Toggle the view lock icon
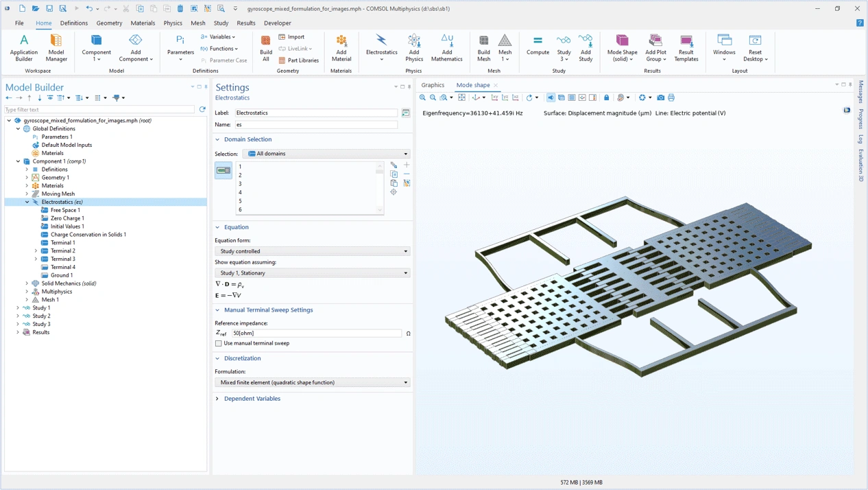Screen dimensions: 868x490 coord(606,97)
